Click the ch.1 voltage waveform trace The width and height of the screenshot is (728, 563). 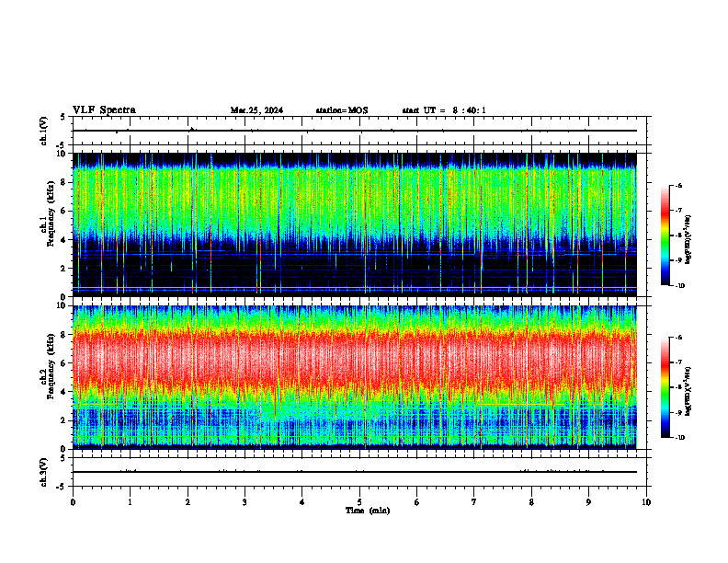355,131
